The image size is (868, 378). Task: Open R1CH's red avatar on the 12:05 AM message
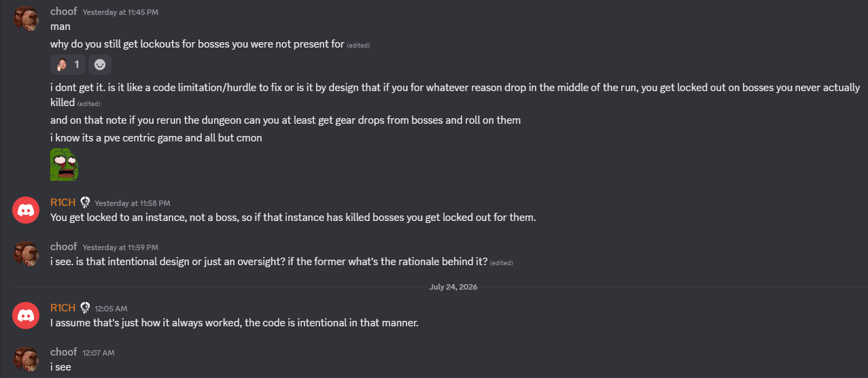(26, 315)
